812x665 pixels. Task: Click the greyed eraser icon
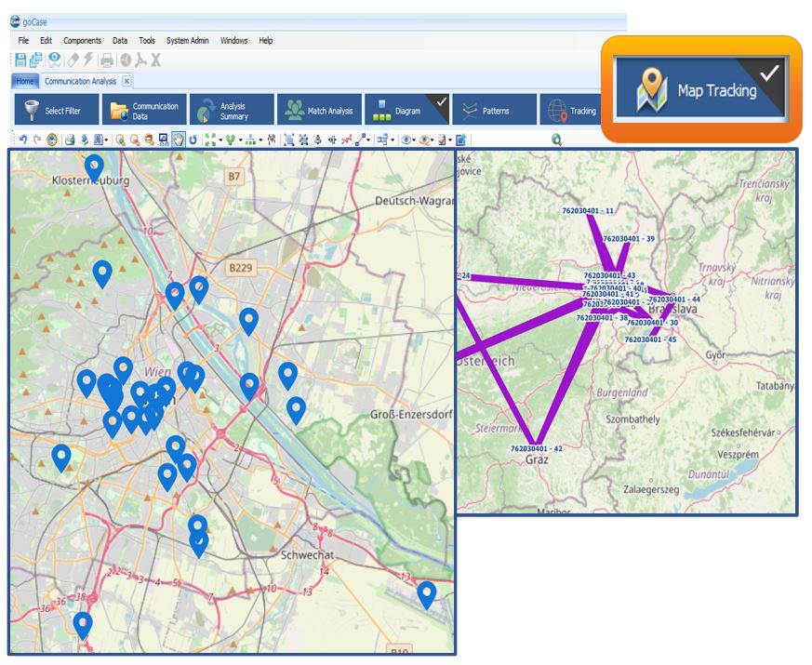73,60
